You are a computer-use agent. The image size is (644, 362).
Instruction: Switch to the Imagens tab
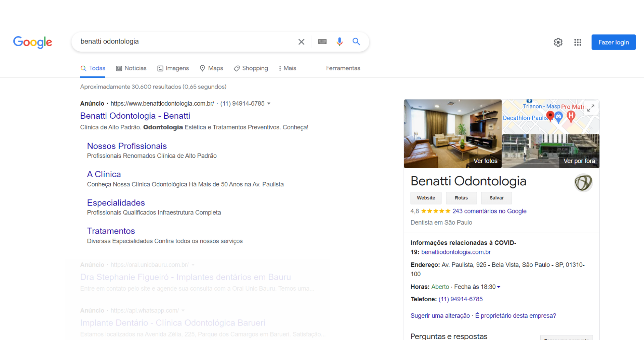tap(173, 68)
